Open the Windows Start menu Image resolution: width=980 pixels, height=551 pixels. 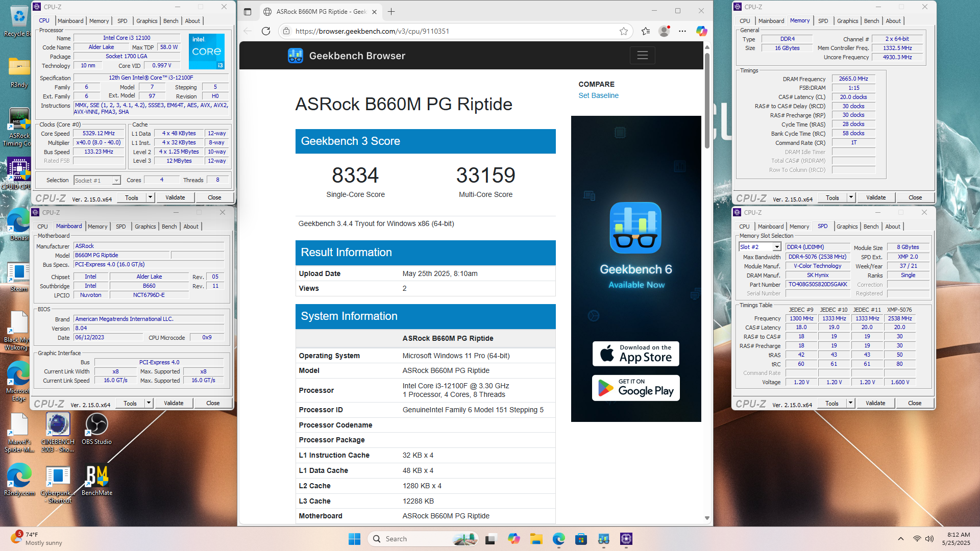354,539
